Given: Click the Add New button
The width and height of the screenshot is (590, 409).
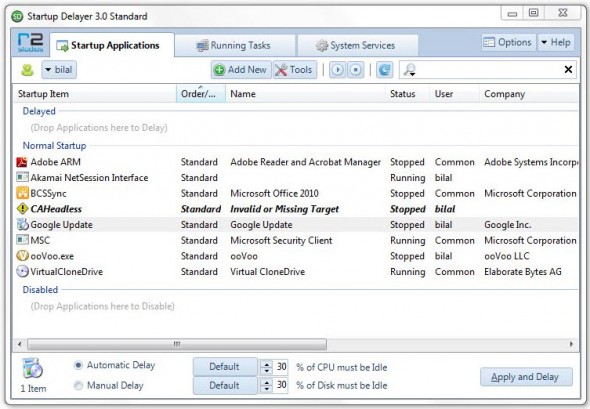Looking at the screenshot, I should (x=241, y=70).
